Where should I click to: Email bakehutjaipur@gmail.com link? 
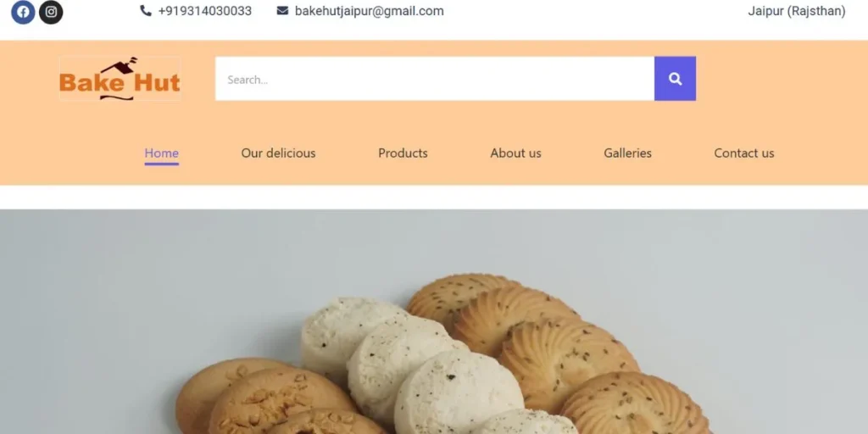click(x=370, y=11)
